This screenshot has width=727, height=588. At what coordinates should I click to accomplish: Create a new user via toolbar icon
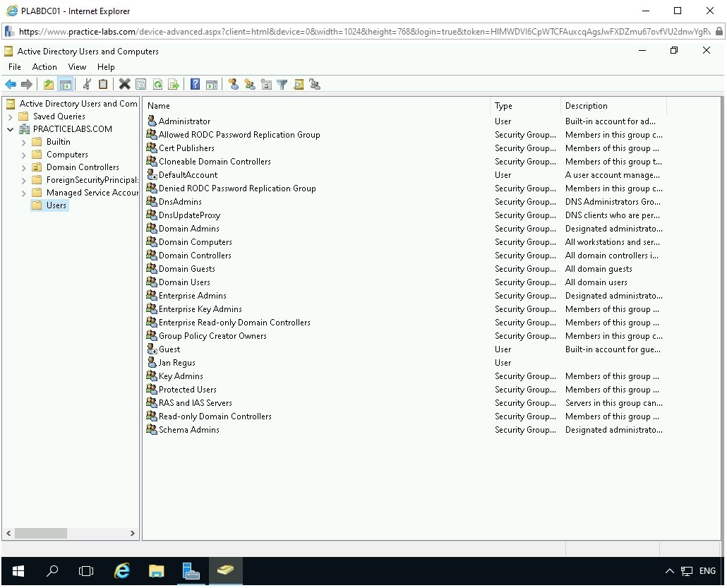[233, 85]
